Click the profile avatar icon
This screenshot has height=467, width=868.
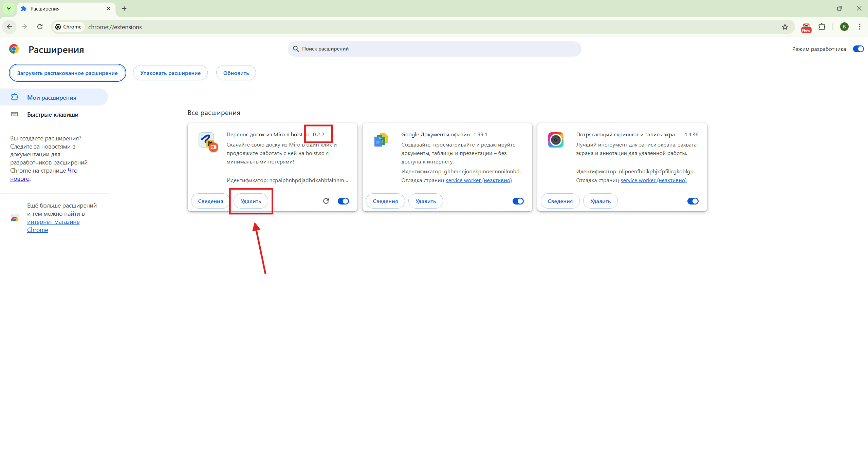pyautogui.click(x=844, y=27)
